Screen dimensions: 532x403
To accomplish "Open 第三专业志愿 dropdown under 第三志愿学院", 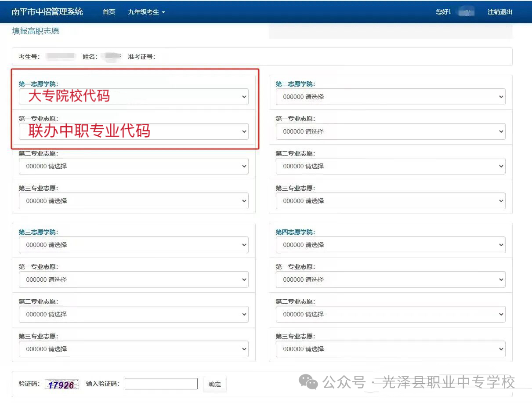I will [x=134, y=349].
